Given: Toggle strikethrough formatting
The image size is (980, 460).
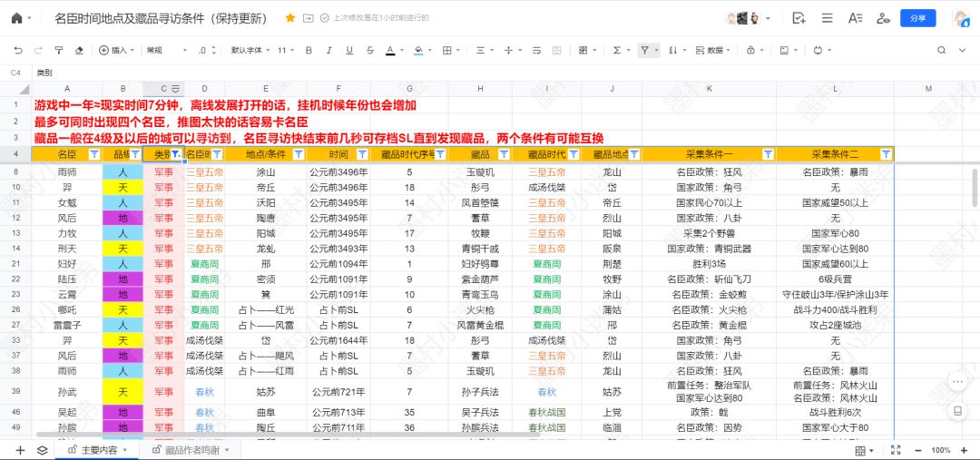Looking at the screenshot, I should coord(368,51).
